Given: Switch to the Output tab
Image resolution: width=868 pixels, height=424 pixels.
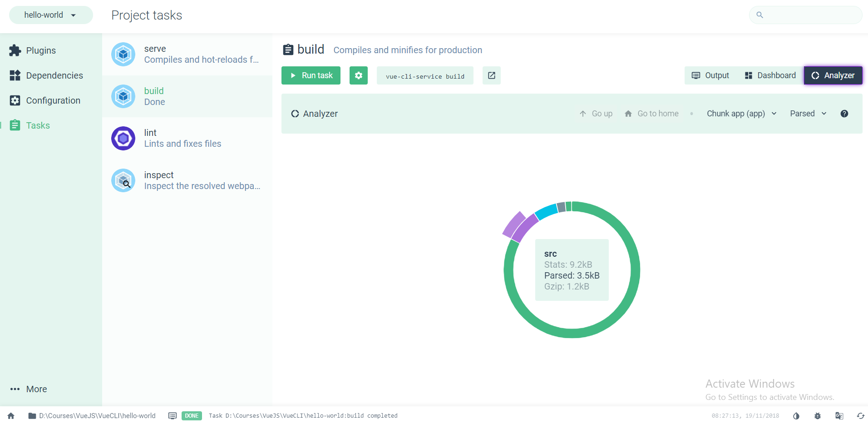Looking at the screenshot, I should 710,75.
